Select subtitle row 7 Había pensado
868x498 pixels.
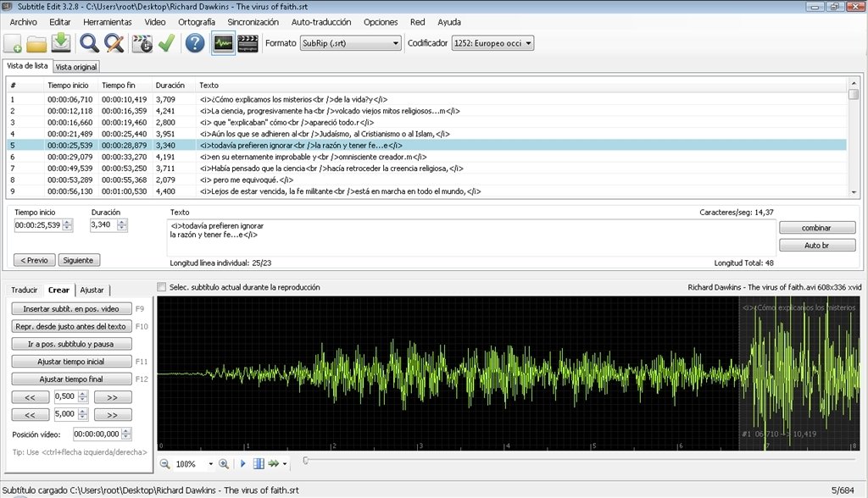tap(426, 169)
